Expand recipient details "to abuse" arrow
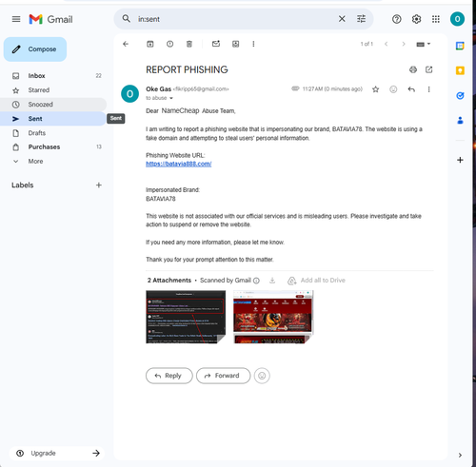 tap(171, 98)
